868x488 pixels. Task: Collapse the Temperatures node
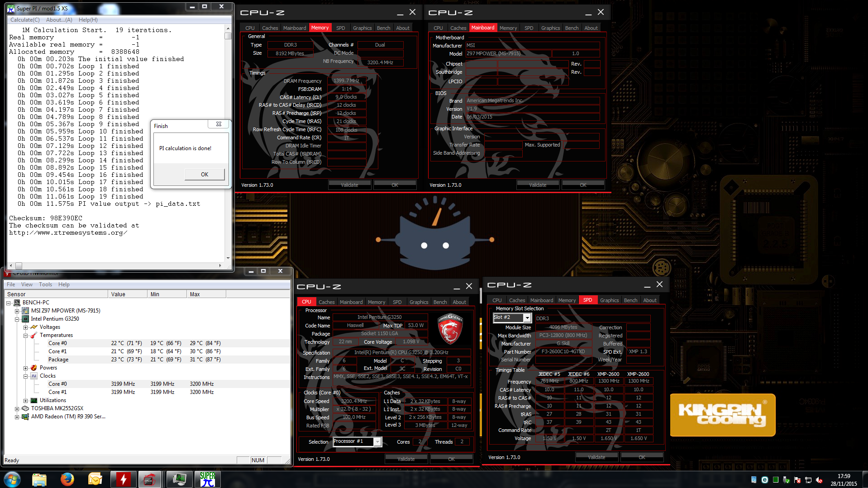(26, 336)
